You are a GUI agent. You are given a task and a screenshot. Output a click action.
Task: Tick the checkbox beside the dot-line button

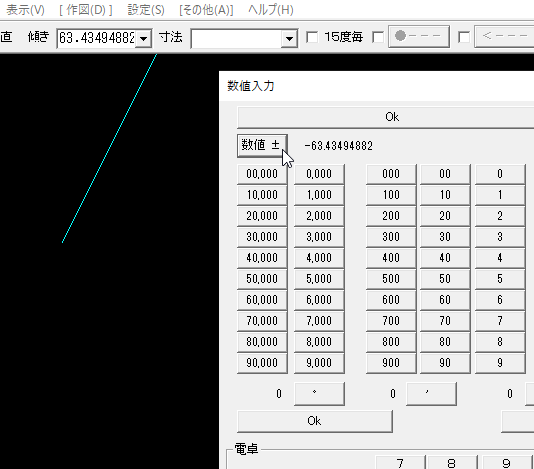pyautogui.click(x=378, y=37)
